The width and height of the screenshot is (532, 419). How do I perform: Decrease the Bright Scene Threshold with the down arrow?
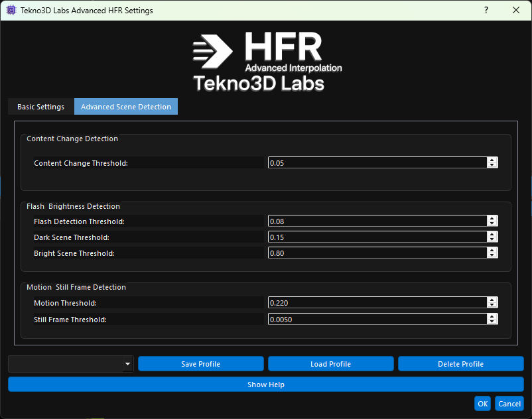click(x=492, y=255)
